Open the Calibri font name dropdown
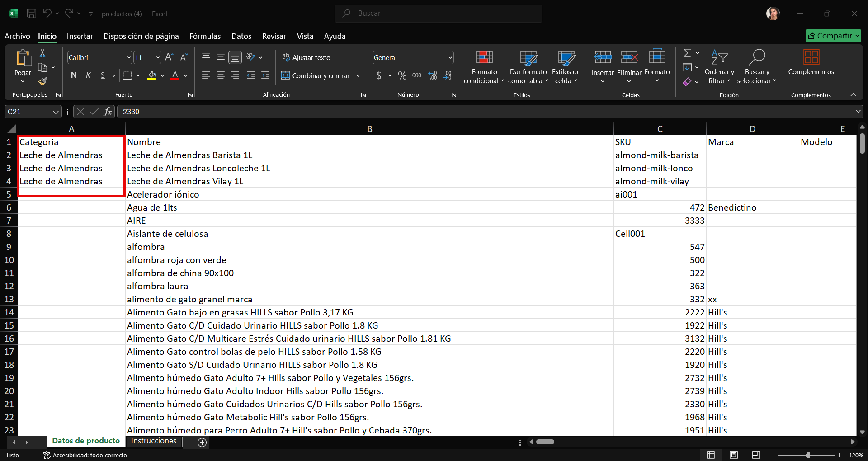868x461 pixels. (x=128, y=58)
